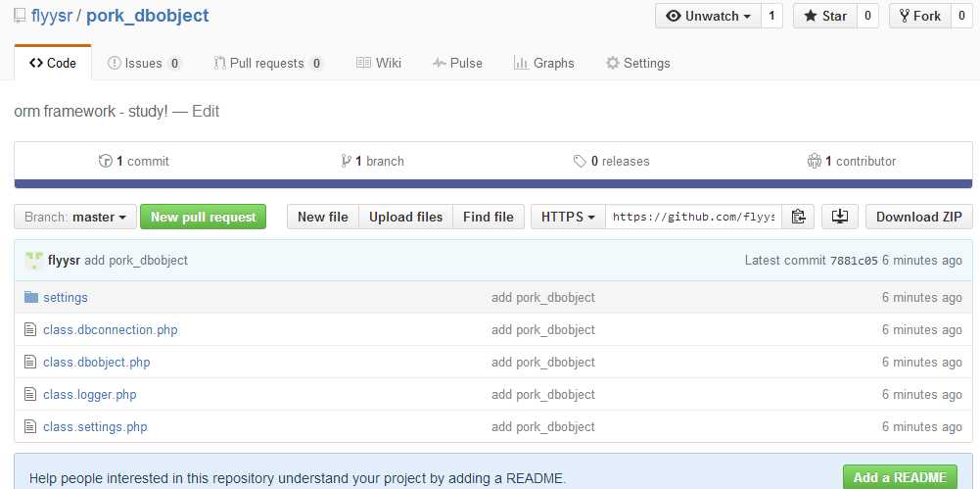Click the green Add a README button
Screen dimensions: 980x489
click(900, 477)
